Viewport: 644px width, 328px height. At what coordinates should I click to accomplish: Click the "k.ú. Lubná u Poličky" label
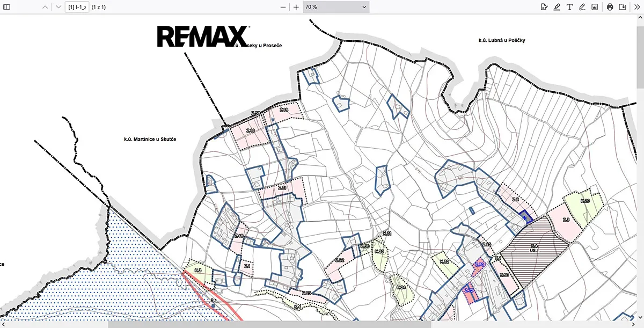pos(502,40)
